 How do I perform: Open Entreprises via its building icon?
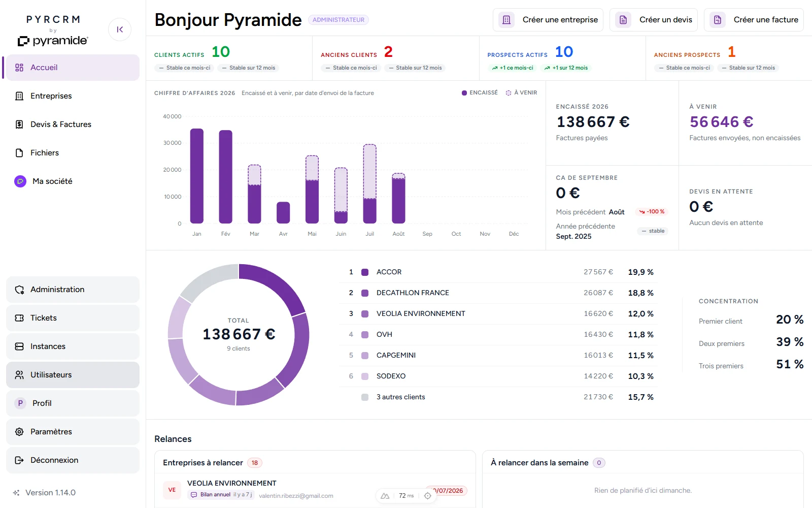click(19, 96)
